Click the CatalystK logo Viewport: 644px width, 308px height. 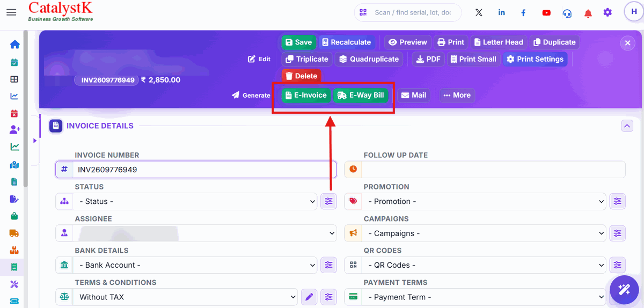60,11
